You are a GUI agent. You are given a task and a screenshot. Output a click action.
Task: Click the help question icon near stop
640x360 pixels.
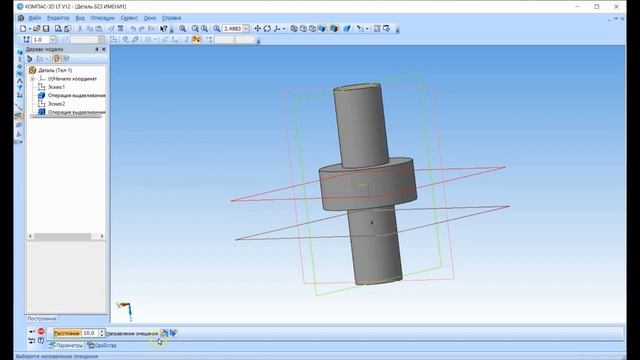41,340
